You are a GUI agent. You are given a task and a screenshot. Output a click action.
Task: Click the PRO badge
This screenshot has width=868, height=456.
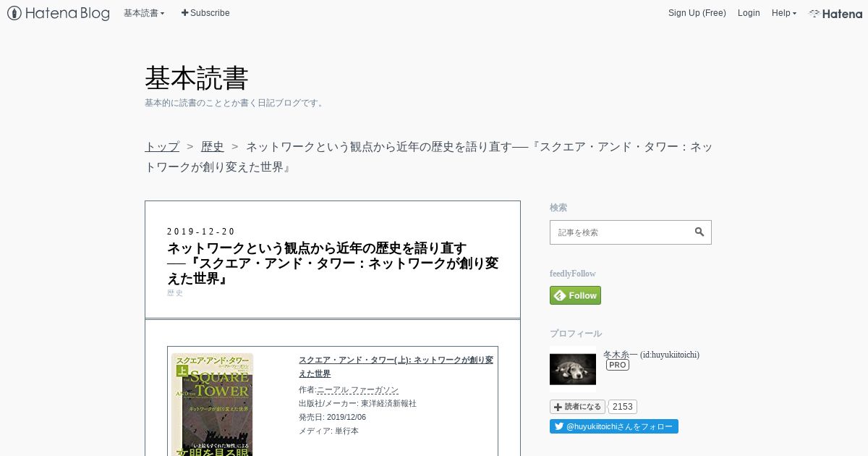pos(618,366)
